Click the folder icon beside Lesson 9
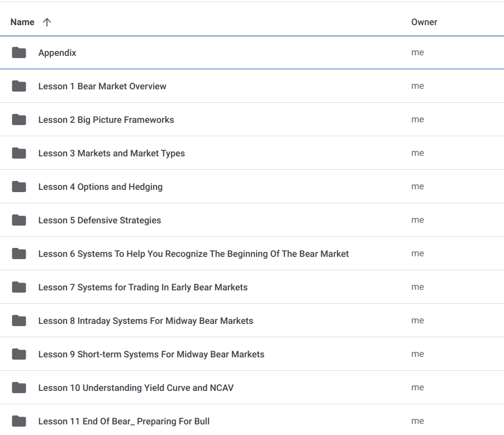Screen dimensions: 504x435 (18, 353)
